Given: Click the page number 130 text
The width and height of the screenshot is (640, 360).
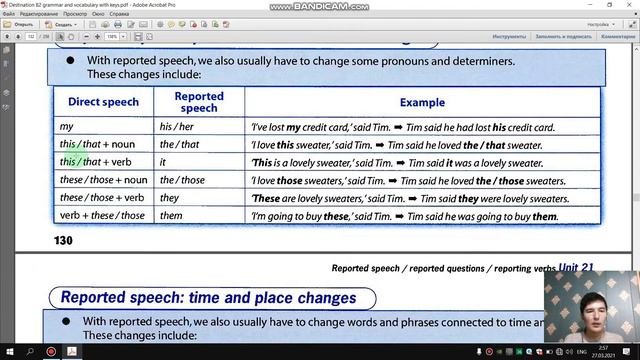Looking at the screenshot, I should tap(63, 240).
